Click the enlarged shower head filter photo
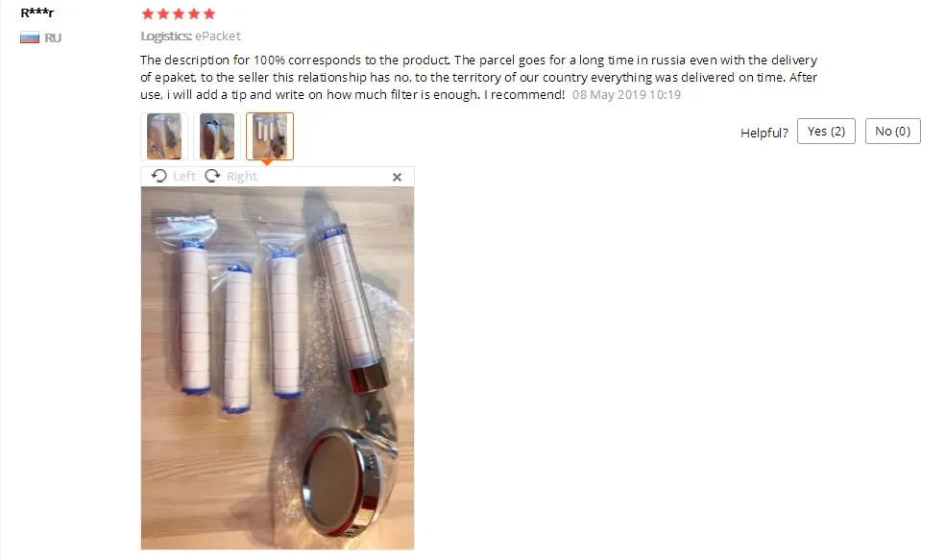946x560 pixels. tap(278, 368)
